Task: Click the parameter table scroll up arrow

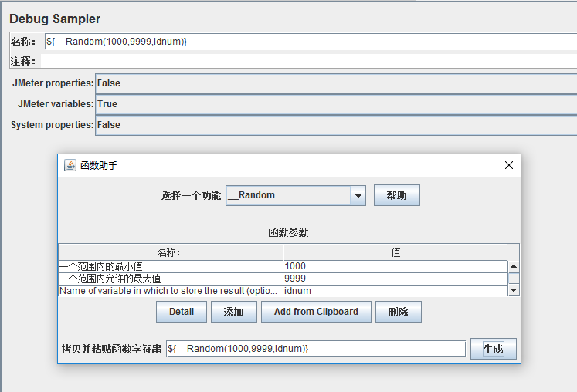Action: point(514,266)
